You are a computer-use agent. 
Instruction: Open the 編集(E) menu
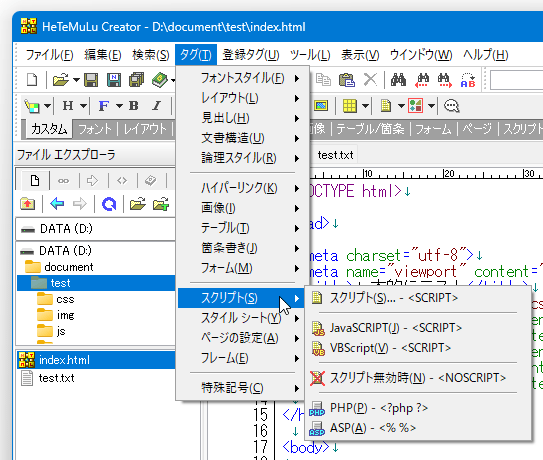[x=103, y=55]
